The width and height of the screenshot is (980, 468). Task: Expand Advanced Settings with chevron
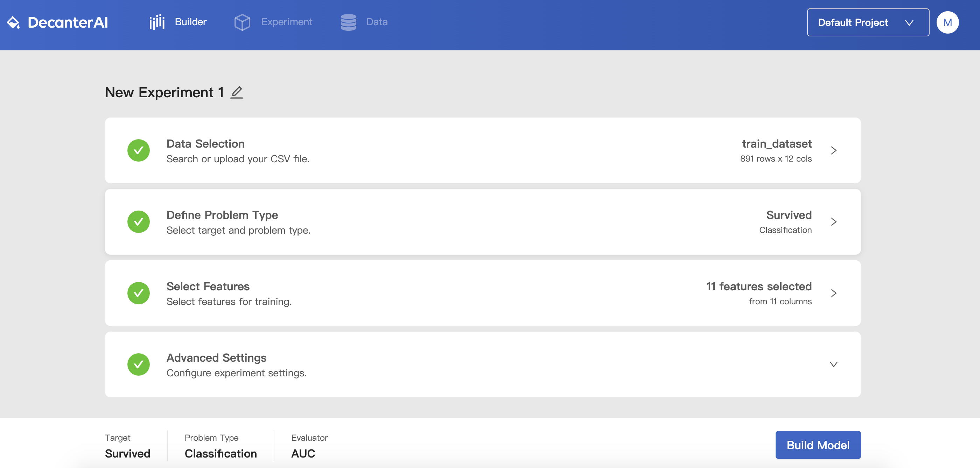[x=833, y=364]
